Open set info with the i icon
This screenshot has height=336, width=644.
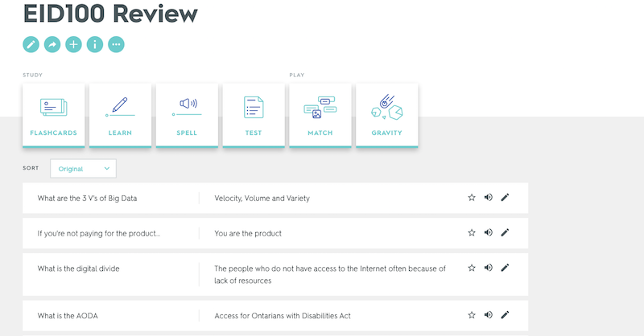(95, 44)
